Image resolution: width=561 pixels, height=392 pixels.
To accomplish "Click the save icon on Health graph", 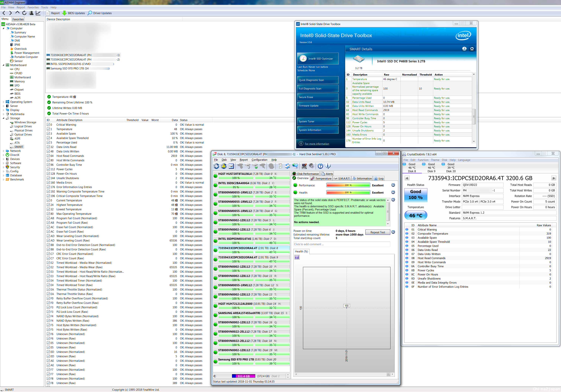I will (x=297, y=257).
